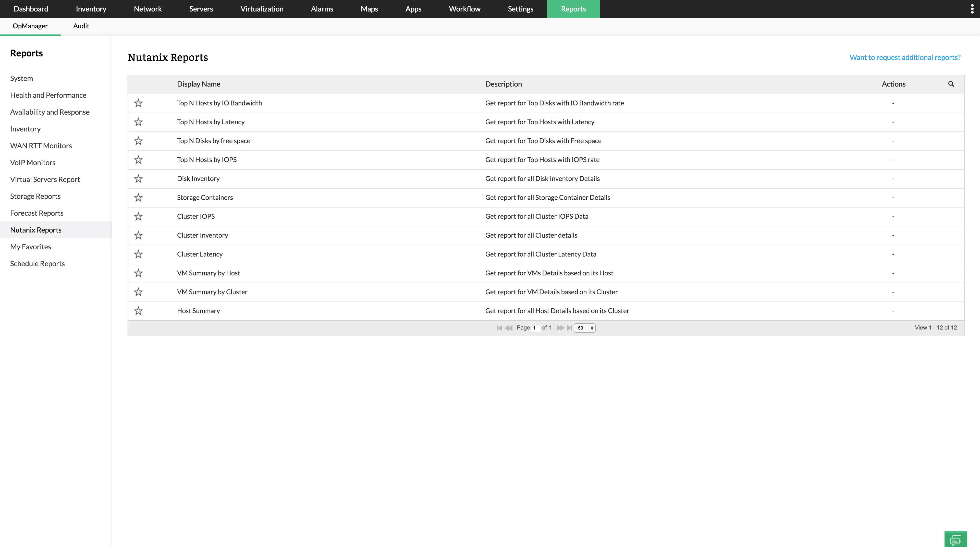Go to first page arrow
The image size is (980, 547).
pos(499,328)
